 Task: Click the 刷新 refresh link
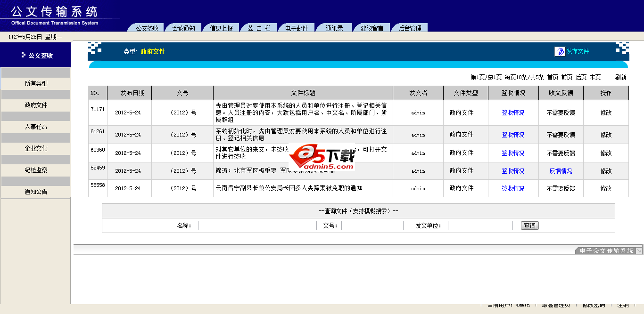620,77
